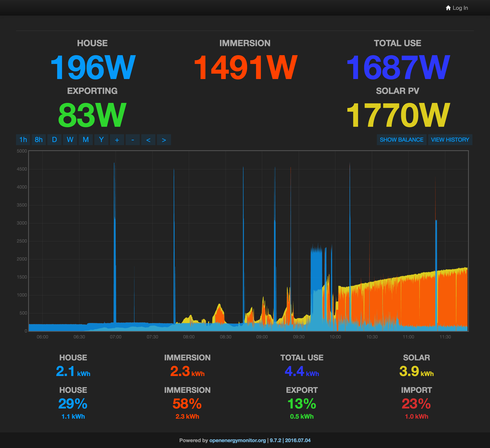Click the SOLAR PV heading
This screenshot has width=490, height=448.
coord(398,91)
